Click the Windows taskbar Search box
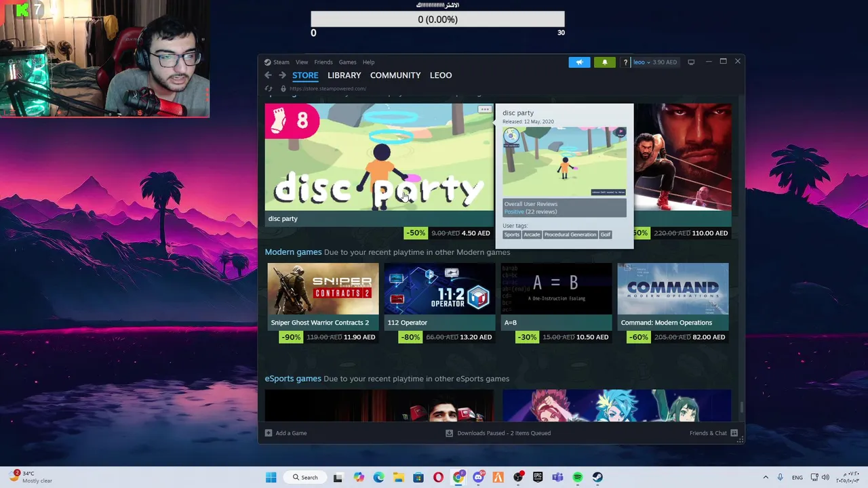This screenshot has width=868, height=488. [304, 477]
